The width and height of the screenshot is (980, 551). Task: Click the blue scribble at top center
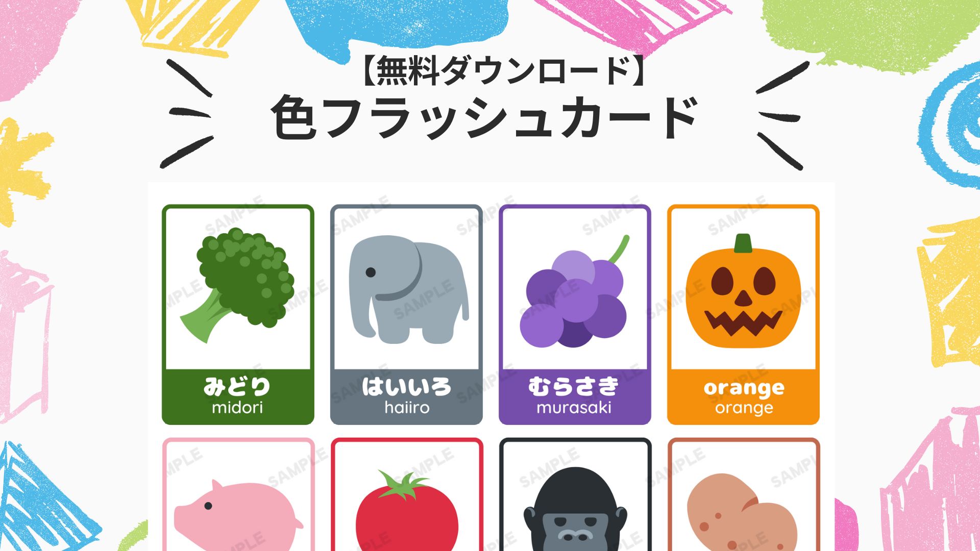pos(398,26)
